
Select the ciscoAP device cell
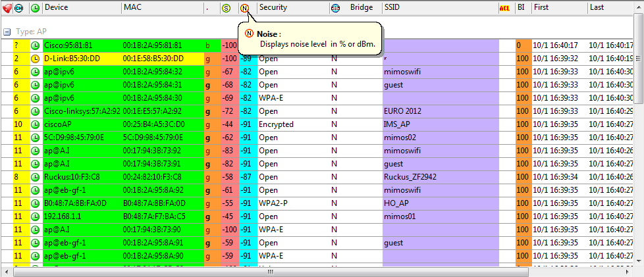[82, 124]
